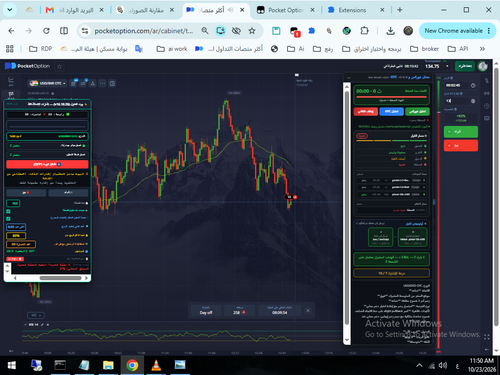Click the left panel scroll-up arrow
Viewport: 500px width, 375px height.
click(x=7, y=266)
